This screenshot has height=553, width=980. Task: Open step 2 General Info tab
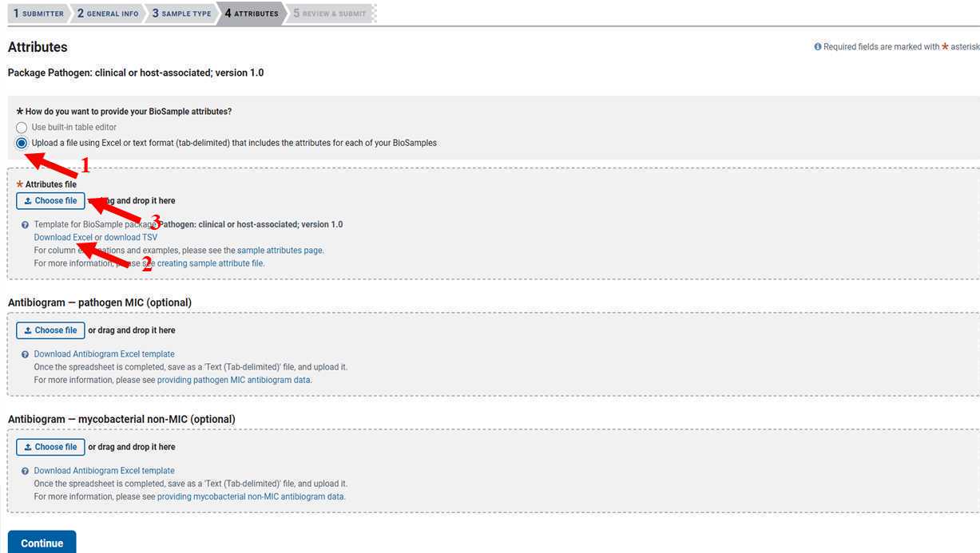108,14
